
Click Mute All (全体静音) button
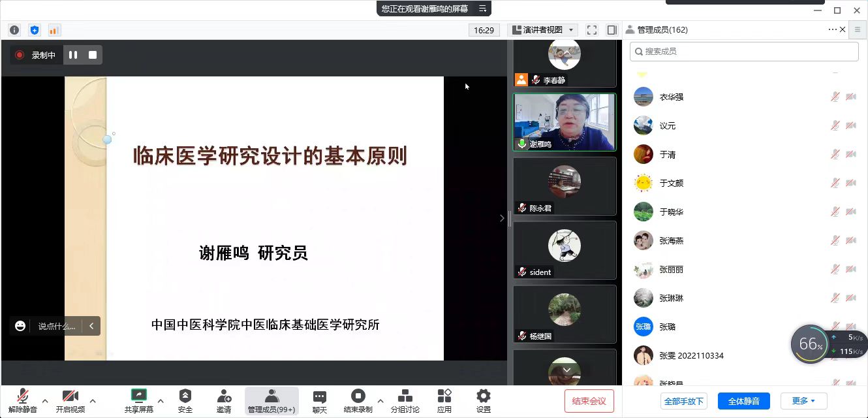(743, 401)
